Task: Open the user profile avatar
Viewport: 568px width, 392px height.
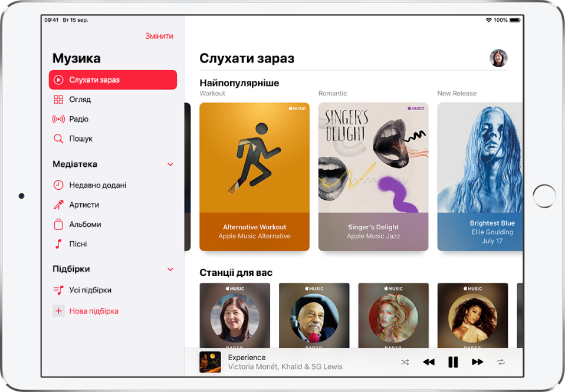Action: pyautogui.click(x=498, y=58)
